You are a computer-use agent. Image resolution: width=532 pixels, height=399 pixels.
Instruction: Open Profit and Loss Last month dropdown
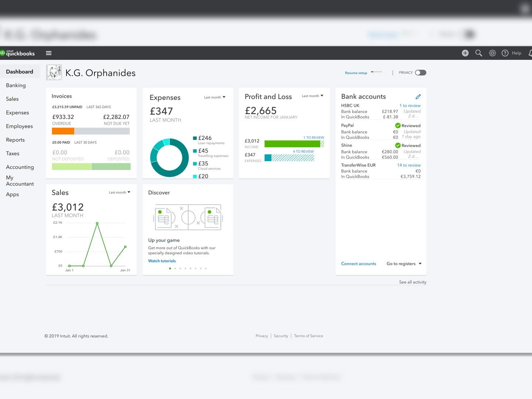(313, 96)
